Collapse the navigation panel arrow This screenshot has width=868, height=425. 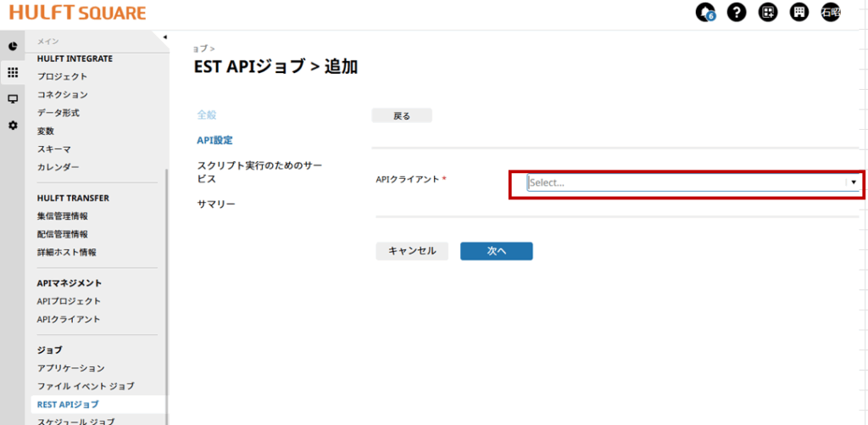pyautogui.click(x=164, y=36)
